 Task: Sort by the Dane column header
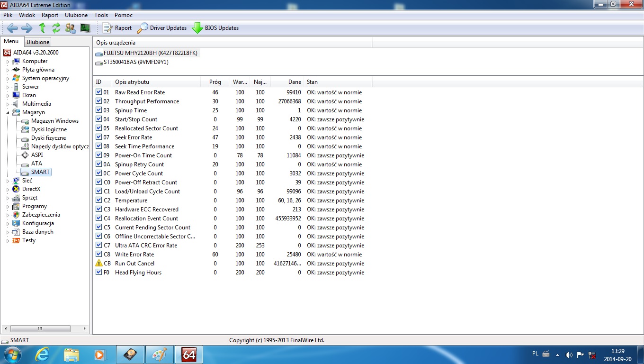pyautogui.click(x=286, y=82)
